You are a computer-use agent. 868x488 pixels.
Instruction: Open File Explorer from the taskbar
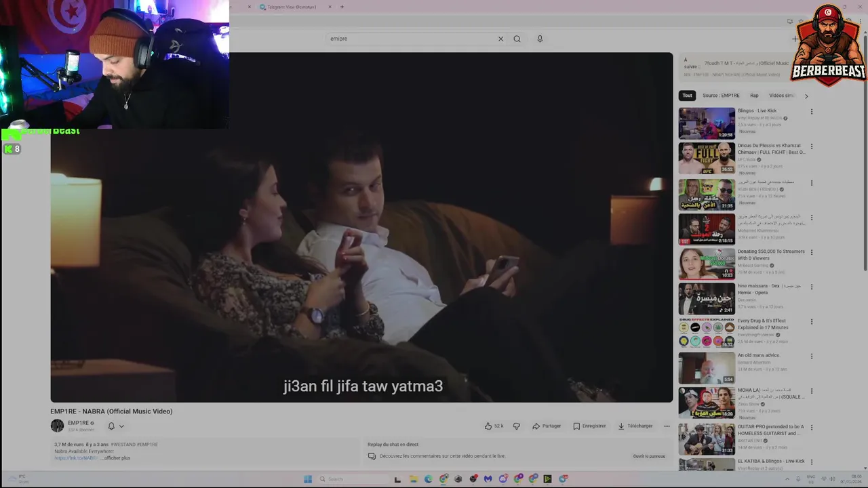[x=412, y=479]
